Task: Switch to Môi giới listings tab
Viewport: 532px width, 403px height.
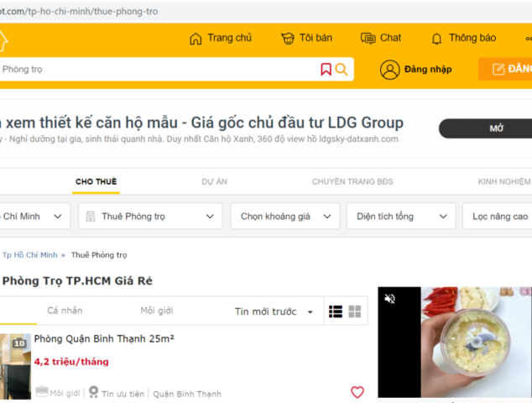Action: 156,311
